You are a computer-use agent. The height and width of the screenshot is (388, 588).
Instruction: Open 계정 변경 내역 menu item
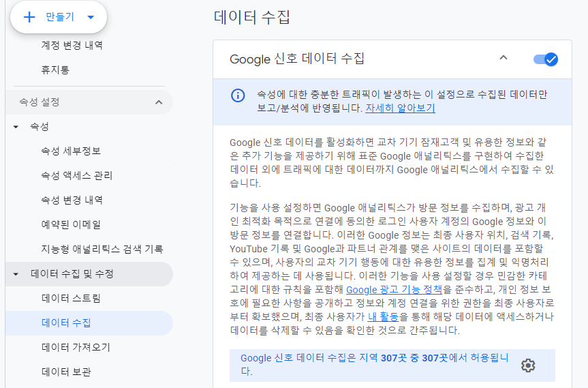tap(72, 46)
